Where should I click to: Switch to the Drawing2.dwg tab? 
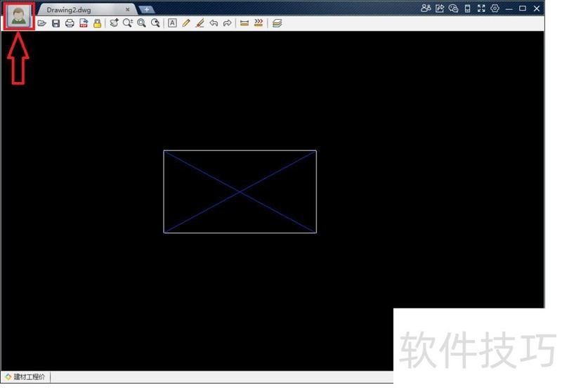point(69,10)
